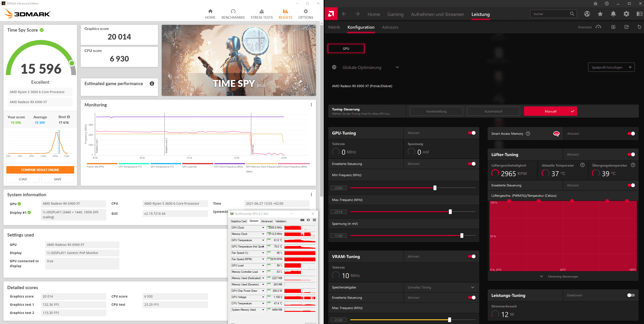Click the info icon beside Estimated game performance
Image resolution: width=644 pixels, height=324 pixels.
click(x=152, y=84)
